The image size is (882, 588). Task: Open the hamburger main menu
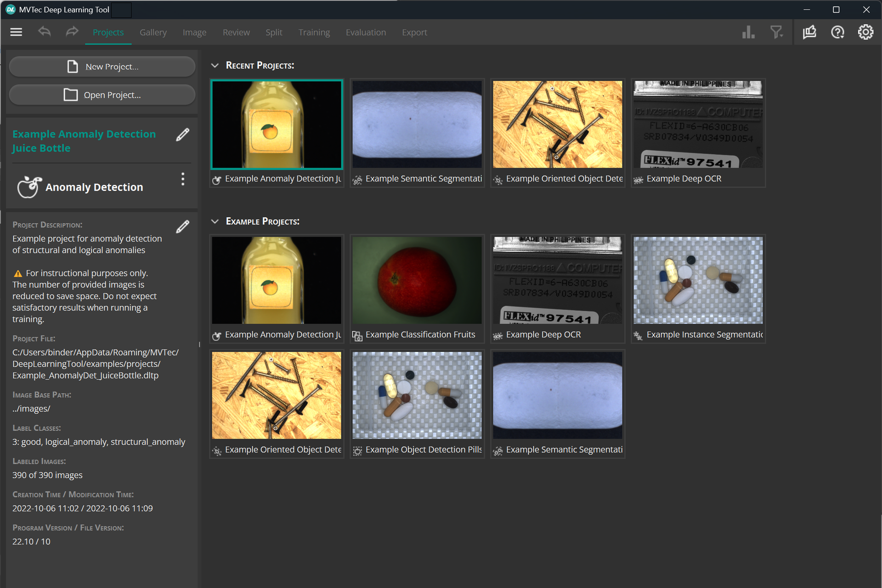pos(16,32)
